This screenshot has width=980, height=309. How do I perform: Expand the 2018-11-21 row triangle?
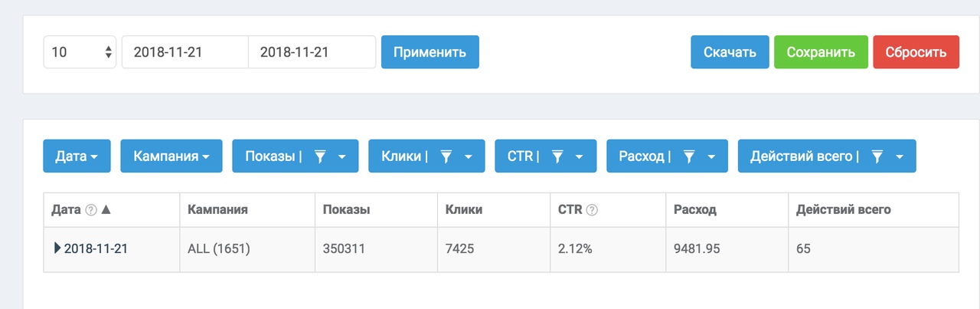click(57, 248)
